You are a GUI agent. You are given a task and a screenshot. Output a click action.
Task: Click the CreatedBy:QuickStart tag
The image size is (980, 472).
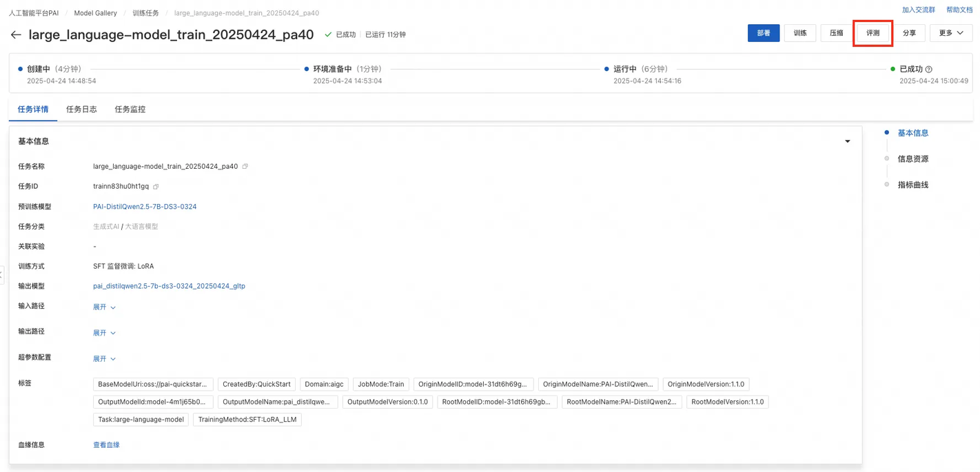click(x=256, y=384)
